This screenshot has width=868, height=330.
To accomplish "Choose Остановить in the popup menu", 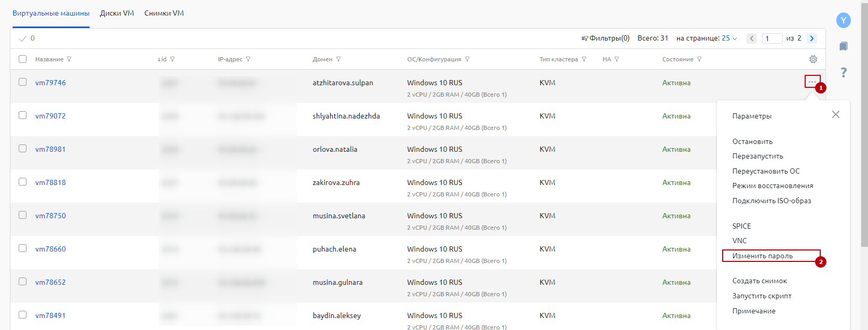I will 752,141.
